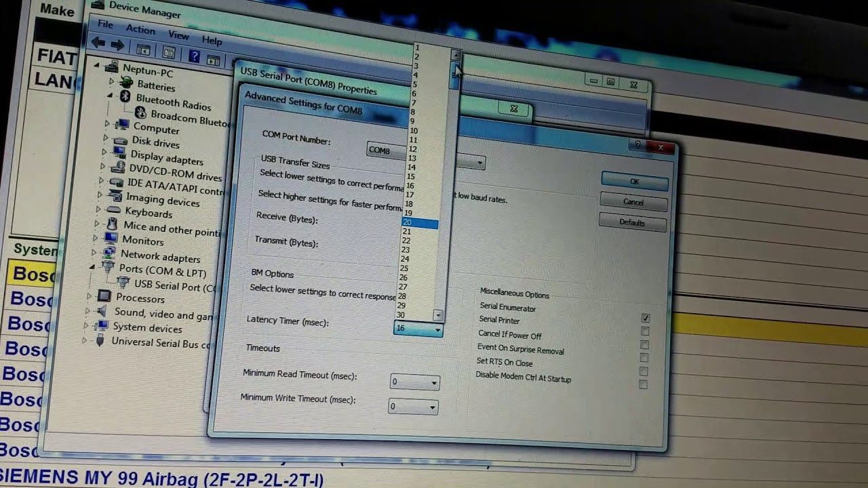Click the Back arrow in Device Manager toolbar
This screenshot has width=868, height=488.
point(98,43)
